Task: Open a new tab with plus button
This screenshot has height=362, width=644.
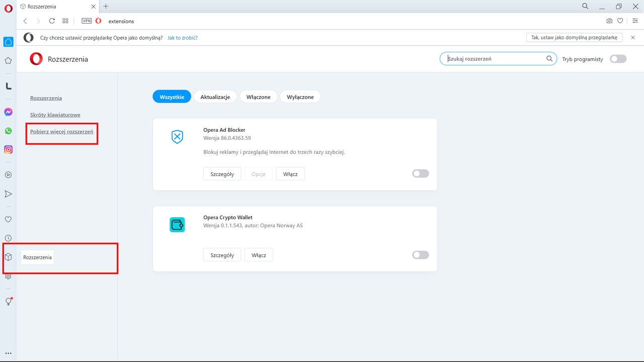Action: [x=106, y=7]
